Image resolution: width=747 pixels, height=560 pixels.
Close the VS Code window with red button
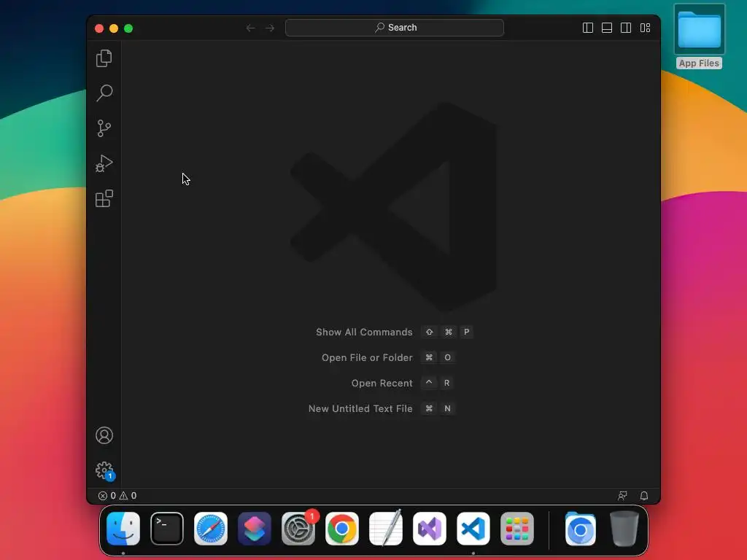99,28
